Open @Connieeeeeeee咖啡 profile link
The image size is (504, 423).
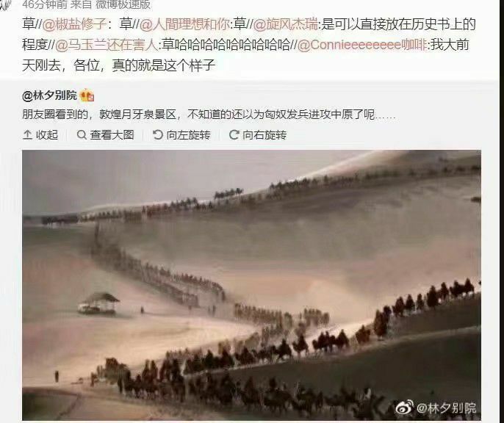(362, 45)
